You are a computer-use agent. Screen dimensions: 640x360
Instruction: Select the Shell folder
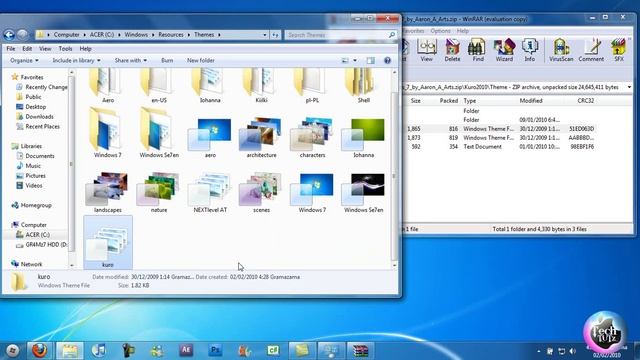(363, 86)
